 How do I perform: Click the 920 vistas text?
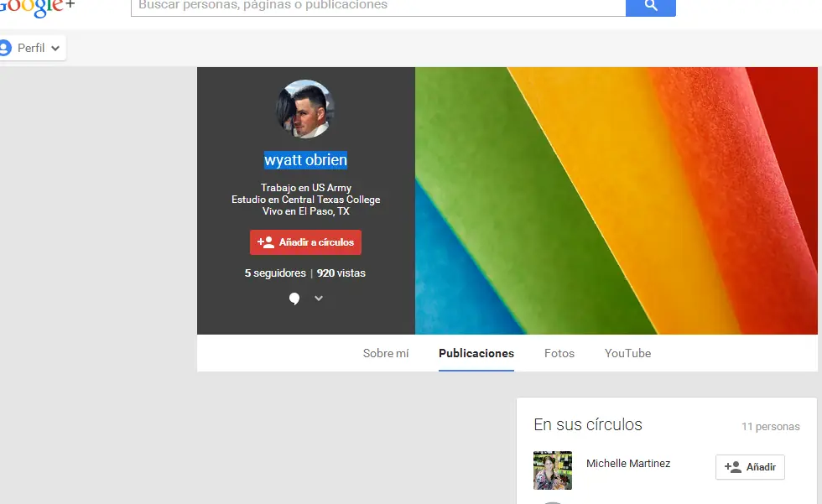click(341, 273)
